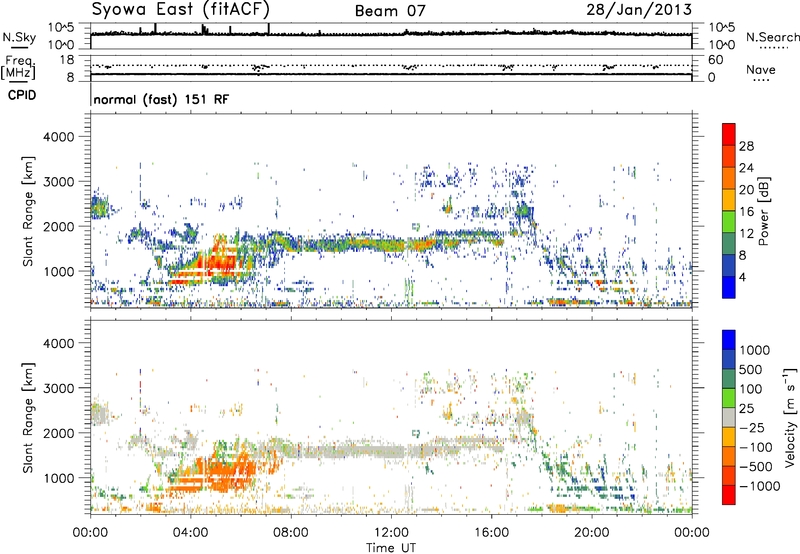The height and width of the screenshot is (554, 800).
Task: Click the "Nave" legend label
Action: 761,69
